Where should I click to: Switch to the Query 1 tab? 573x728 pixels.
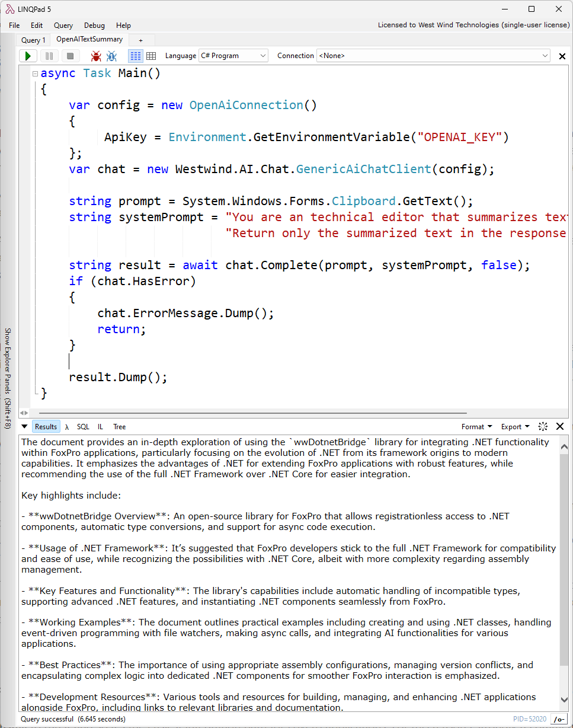click(33, 40)
